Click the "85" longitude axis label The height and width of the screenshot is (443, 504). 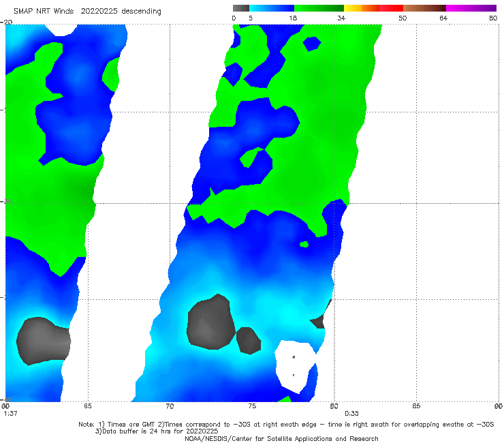tap(416, 406)
